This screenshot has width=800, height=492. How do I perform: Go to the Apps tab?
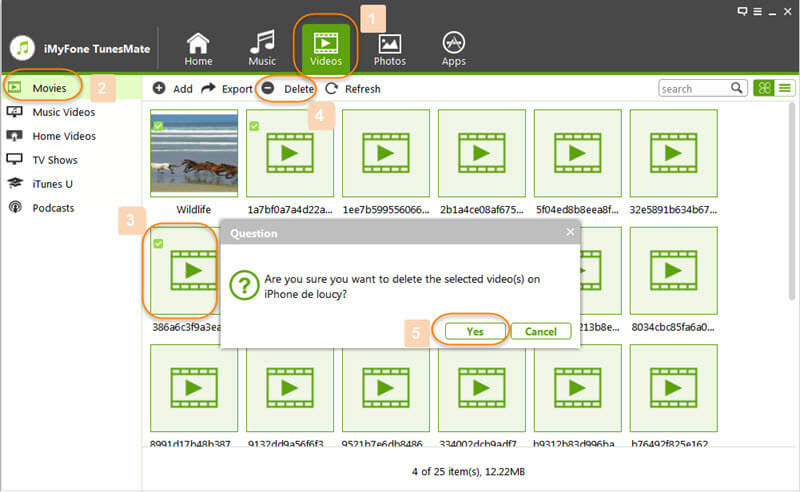[454, 49]
